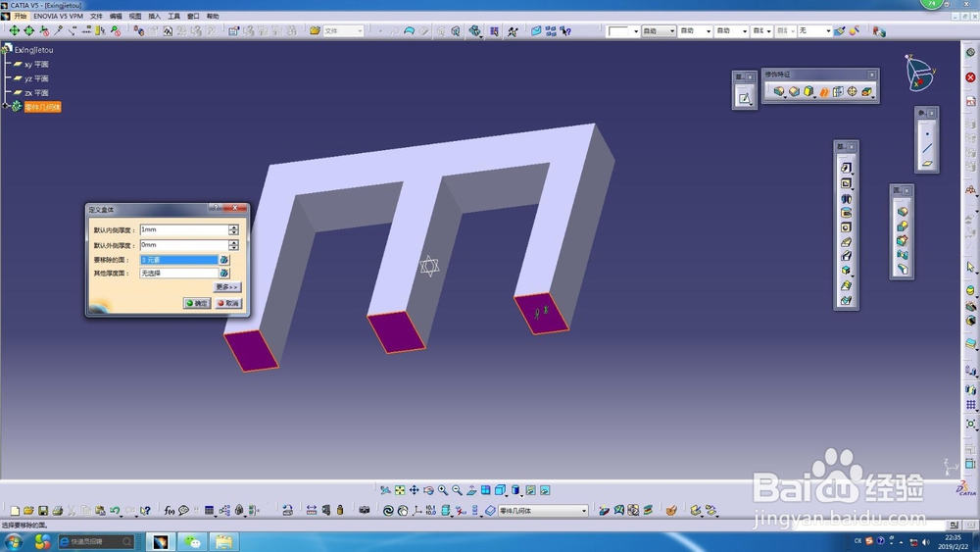This screenshot has width=980, height=552.
Task: Click the 更多>> button
Action: [227, 287]
